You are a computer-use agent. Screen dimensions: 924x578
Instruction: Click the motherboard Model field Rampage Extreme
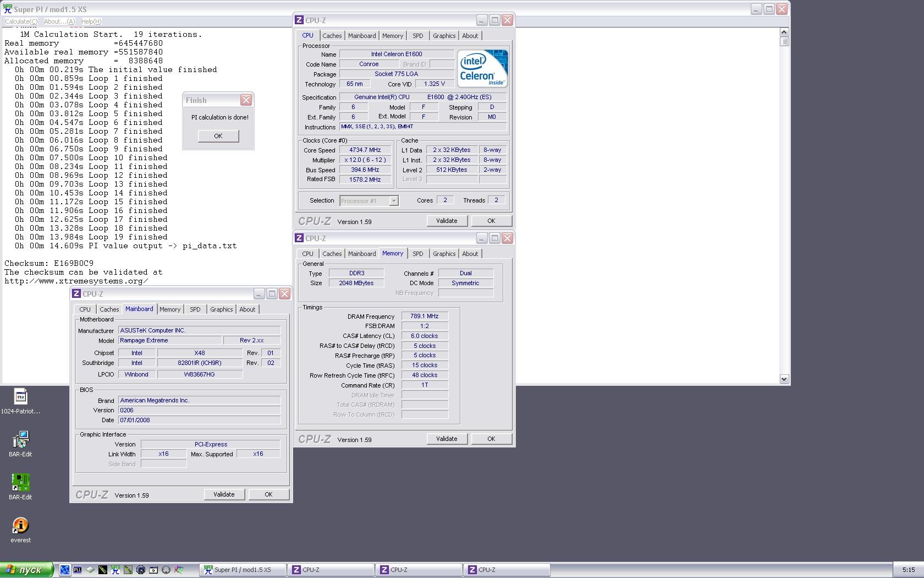170,340
